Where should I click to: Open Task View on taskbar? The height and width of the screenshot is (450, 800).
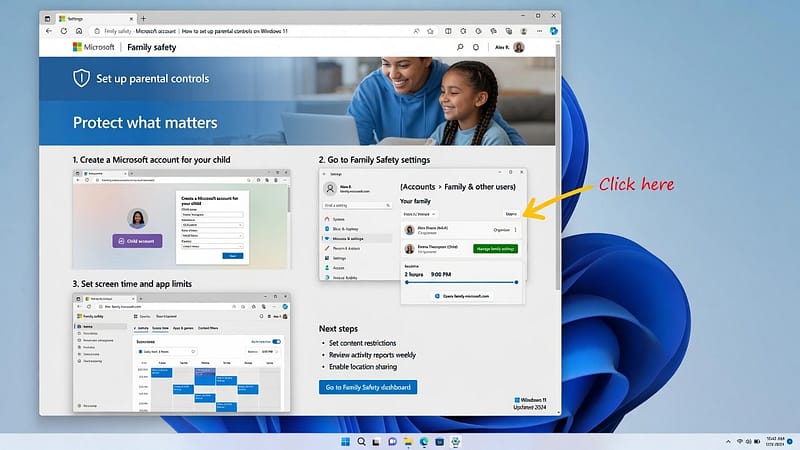point(376,442)
